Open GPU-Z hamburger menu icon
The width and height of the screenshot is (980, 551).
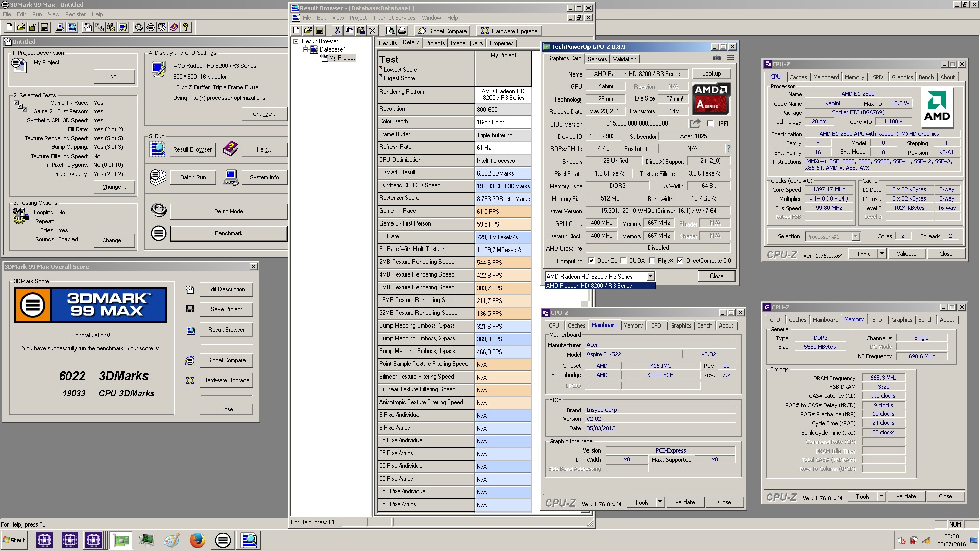(x=730, y=58)
